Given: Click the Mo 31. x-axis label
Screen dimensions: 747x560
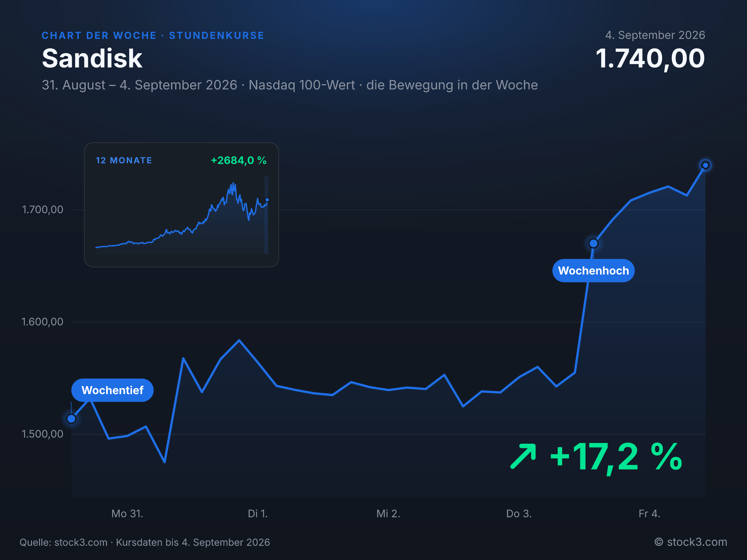Looking at the screenshot, I should [x=127, y=514].
